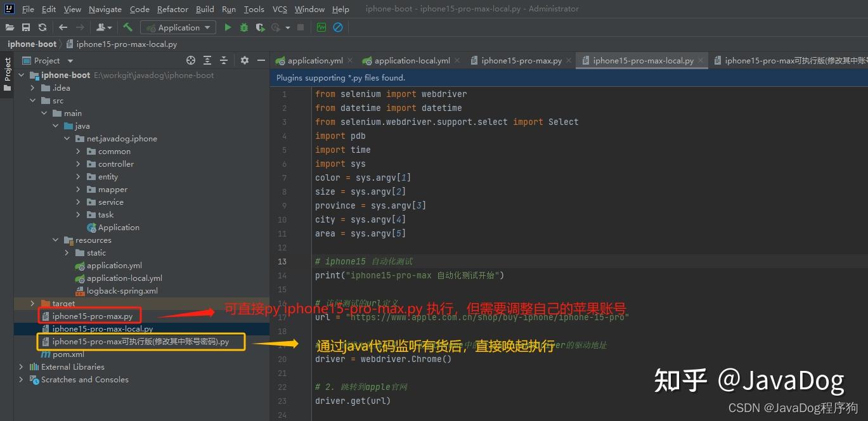Collapse All nodes in the Project tree
868x421 pixels.
tap(224, 60)
